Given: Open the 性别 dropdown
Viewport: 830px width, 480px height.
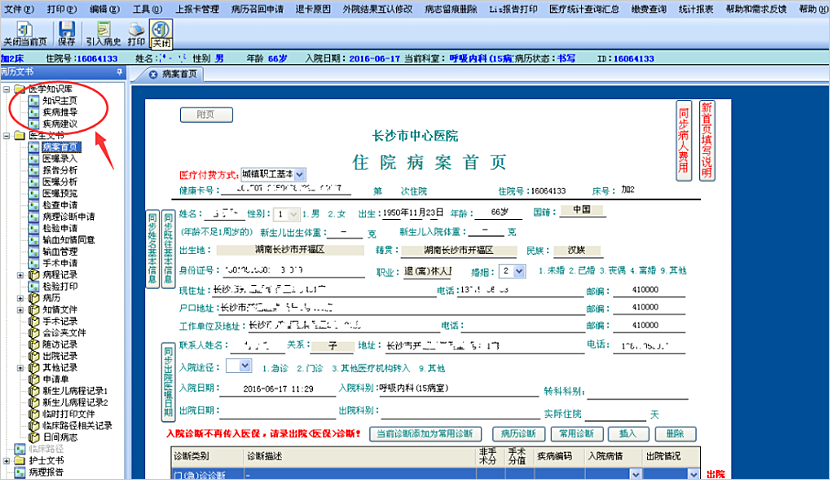Looking at the screenshot, I should pyautogui.click(x=294, y=214).
